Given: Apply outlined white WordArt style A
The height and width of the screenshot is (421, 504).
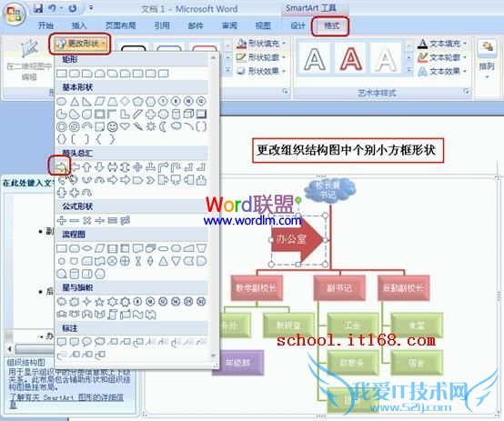Looking at the screenshot, I should point(315,59).
